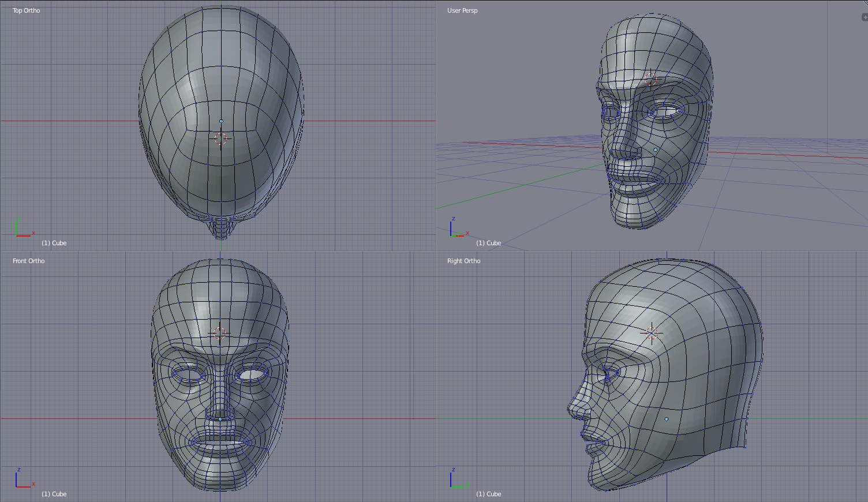Click the (1) Cube label in Right Ortho
This screenshot has width=868, height=502.
point(489,494)
